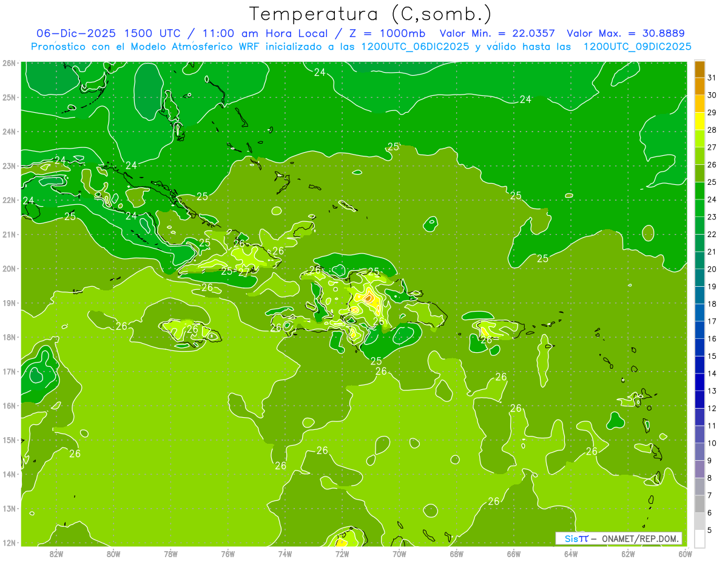Click the 5 label on color scale
This screenshot has height=562, width=728.
coord(710,530)
